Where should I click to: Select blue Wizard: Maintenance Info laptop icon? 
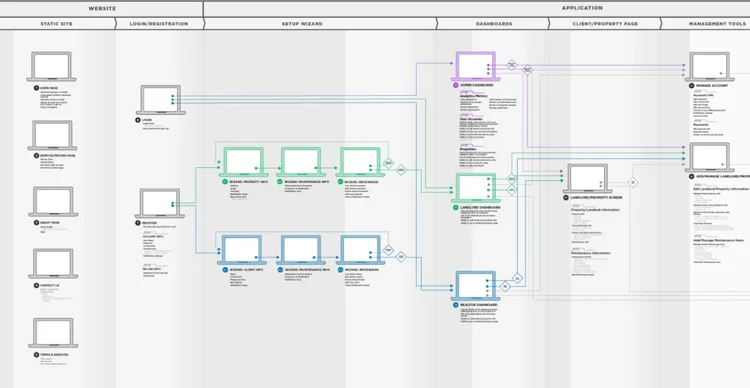click(x=301, y=250)
